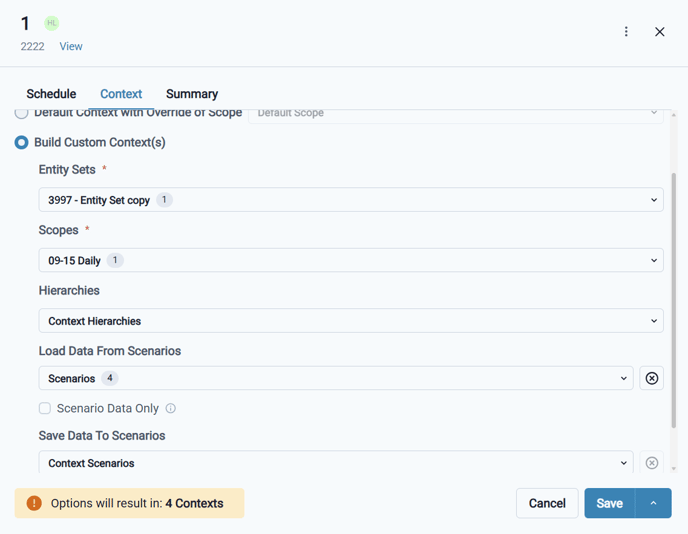Open the three-dot more options menu
The image size is (688, 534).
coord(626,32)
